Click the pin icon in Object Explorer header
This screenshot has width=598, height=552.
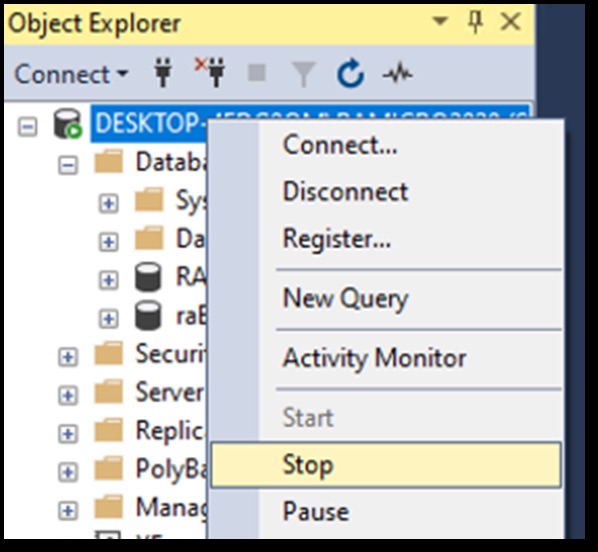click(x=475, y=22)
